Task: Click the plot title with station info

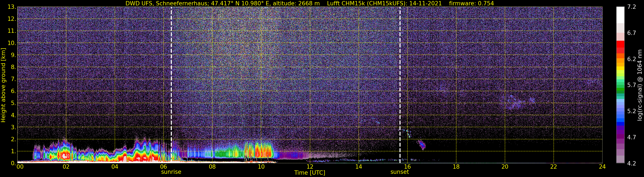Action: pos(309,3)
